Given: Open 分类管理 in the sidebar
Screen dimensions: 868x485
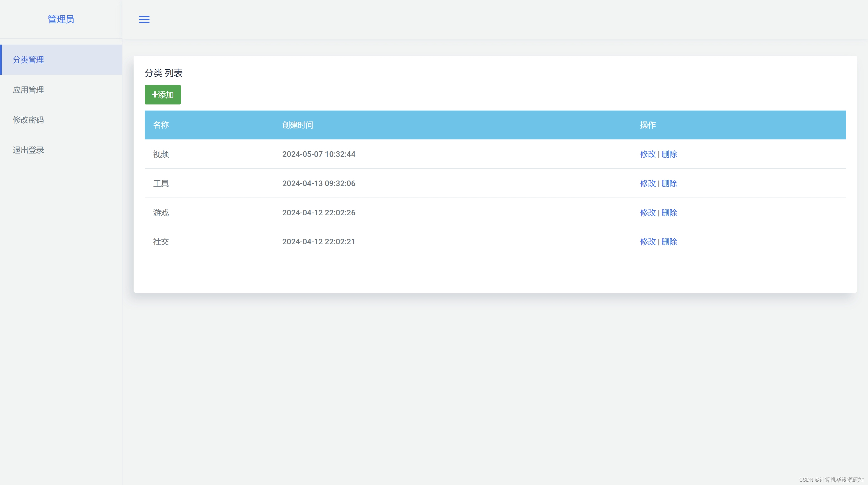Looking at the screenshot, I should pyautogui.click(x=61, y=60).
